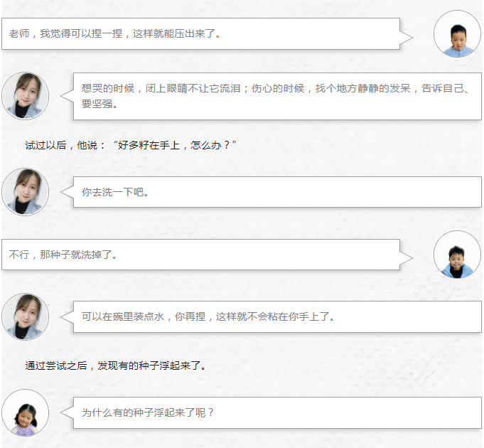This screenshot has height=448, width=484.
Task: Click the arrow tail of '不行，那种子' bubble
Action: point(407,258)
